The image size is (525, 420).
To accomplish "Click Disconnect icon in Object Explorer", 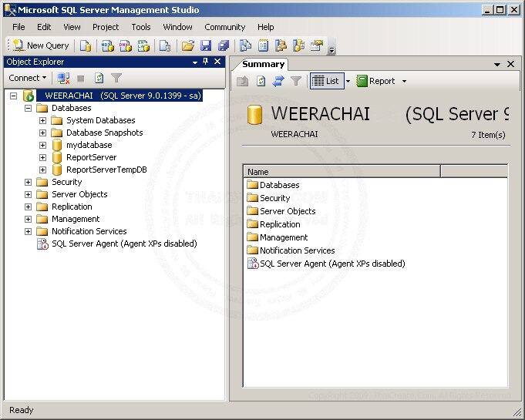I will (63, 79).
